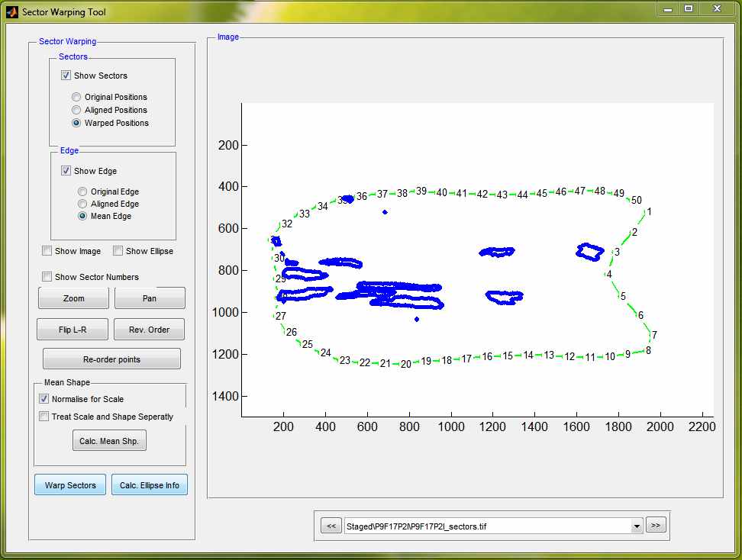
Task: Click the MATLAB icon in title bar
Action: 11,12
